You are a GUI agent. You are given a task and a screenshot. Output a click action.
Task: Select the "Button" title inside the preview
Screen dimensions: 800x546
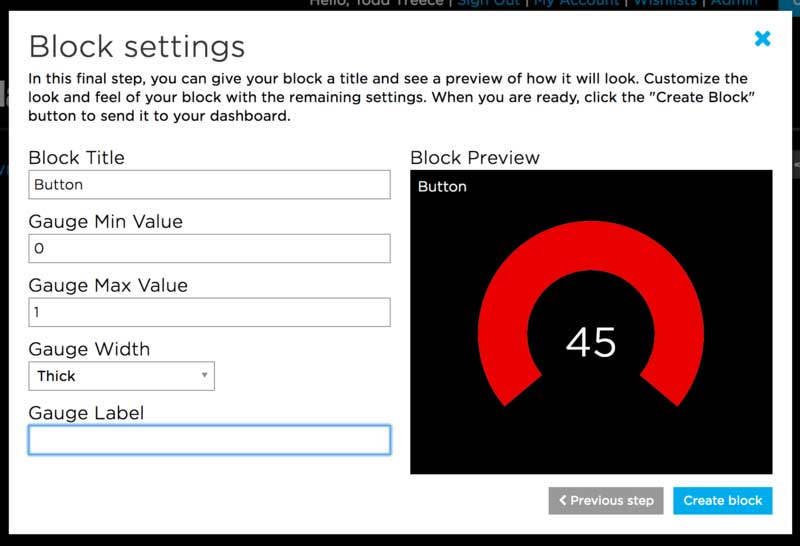[442, 187]
